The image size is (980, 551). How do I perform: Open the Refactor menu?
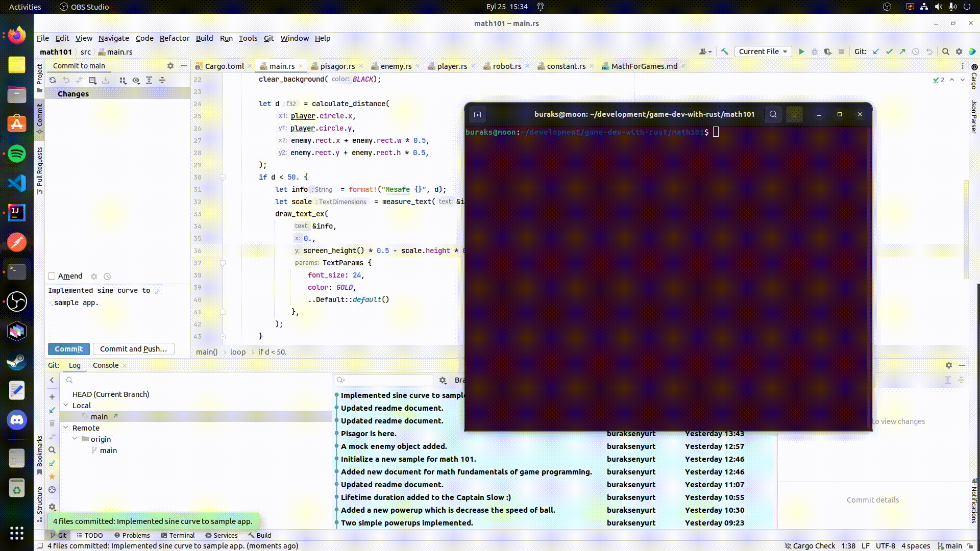point(174,38)
